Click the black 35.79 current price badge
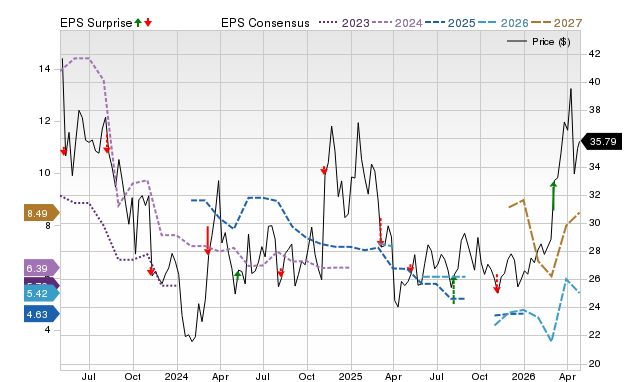 (601, 142)
